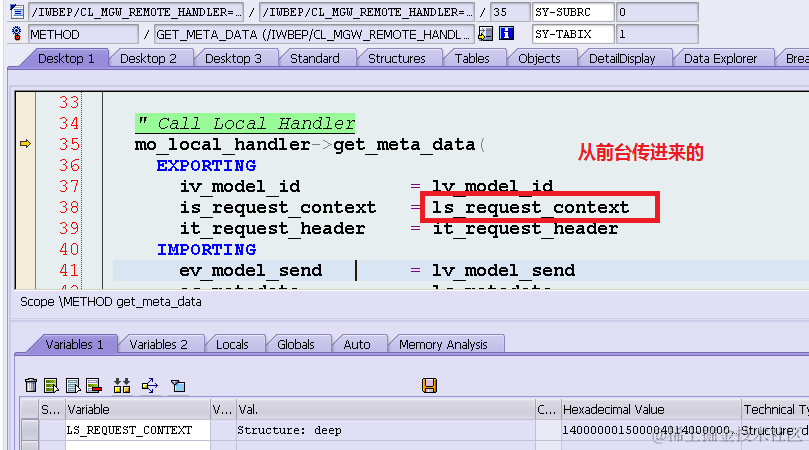
Task: Click the SY-SUBRC value field showing 0
Action: pos(657,12)
